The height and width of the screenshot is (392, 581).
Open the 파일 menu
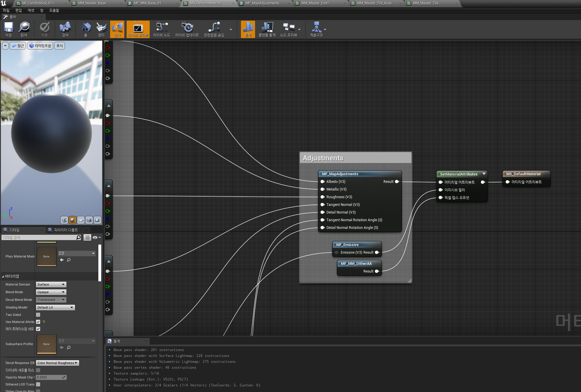[x=6, y=10]
